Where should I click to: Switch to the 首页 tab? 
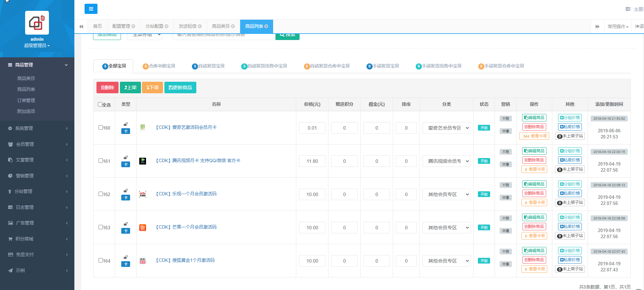(97, 26)
